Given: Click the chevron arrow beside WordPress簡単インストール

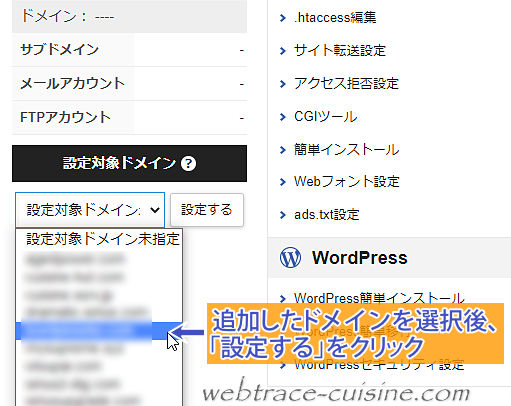Looking at the screenshot, I should [x=283, y=298].
